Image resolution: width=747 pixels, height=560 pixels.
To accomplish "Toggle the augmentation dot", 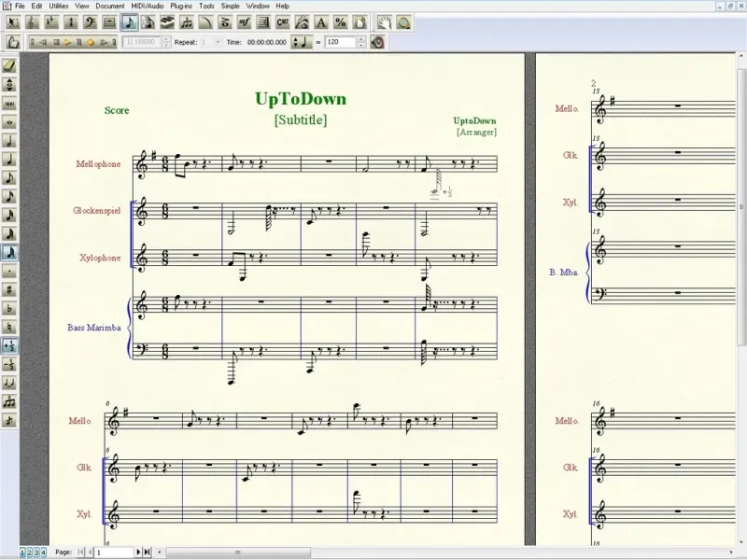I will click(x=9, y=271).
